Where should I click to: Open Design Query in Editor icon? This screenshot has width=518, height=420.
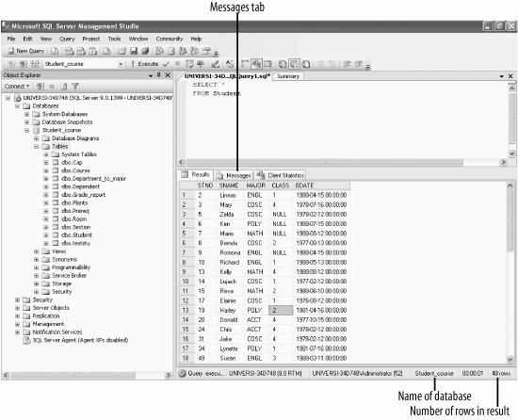(x=215, y=64)
